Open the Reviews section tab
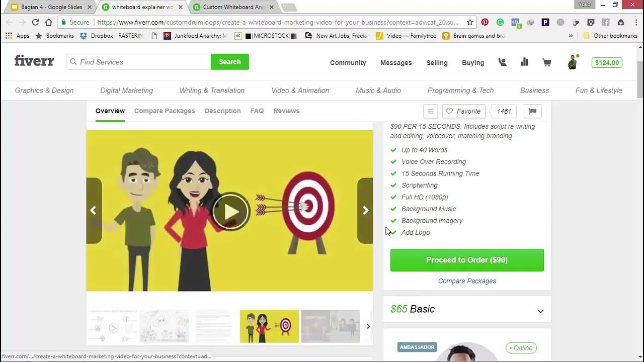 click(286, 111)
